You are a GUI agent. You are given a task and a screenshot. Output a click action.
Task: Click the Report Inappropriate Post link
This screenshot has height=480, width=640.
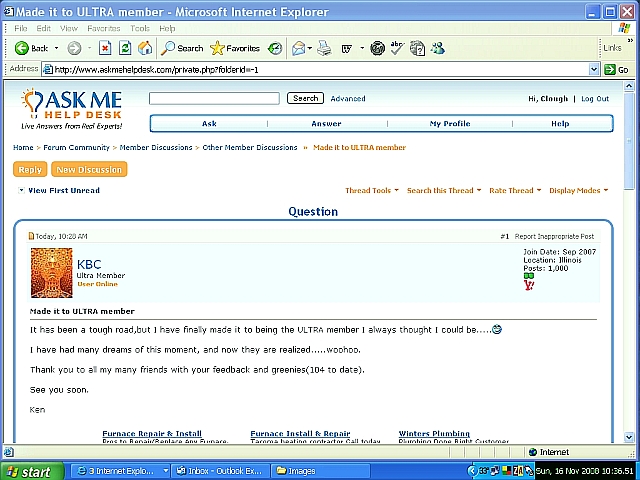(554, 237)
